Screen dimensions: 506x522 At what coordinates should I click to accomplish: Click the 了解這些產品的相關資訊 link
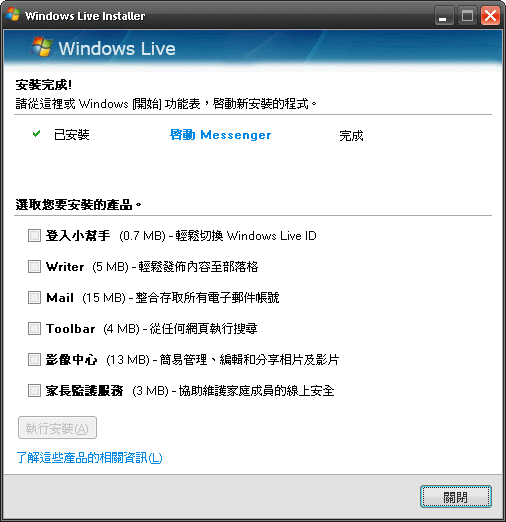(89, 457)
